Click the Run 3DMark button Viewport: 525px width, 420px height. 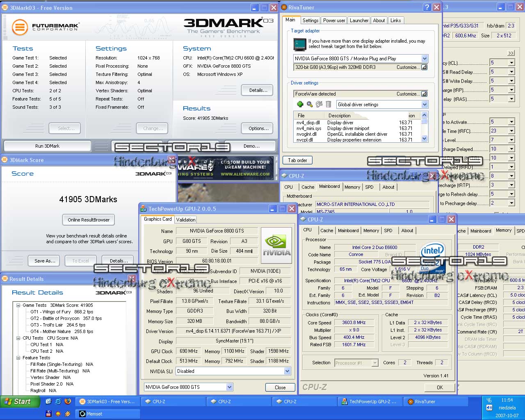click(48, 146)
